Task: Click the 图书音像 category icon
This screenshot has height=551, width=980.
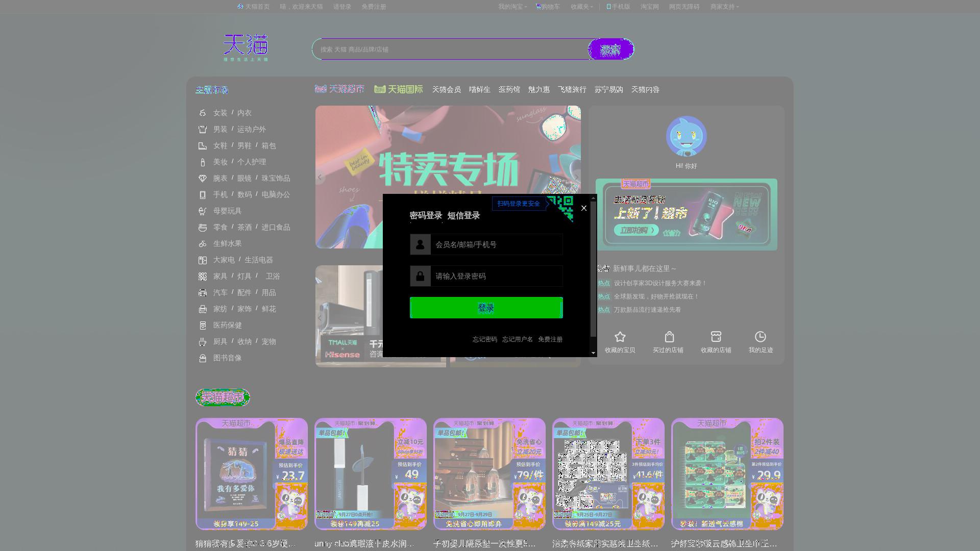Action: coord(203,358)
